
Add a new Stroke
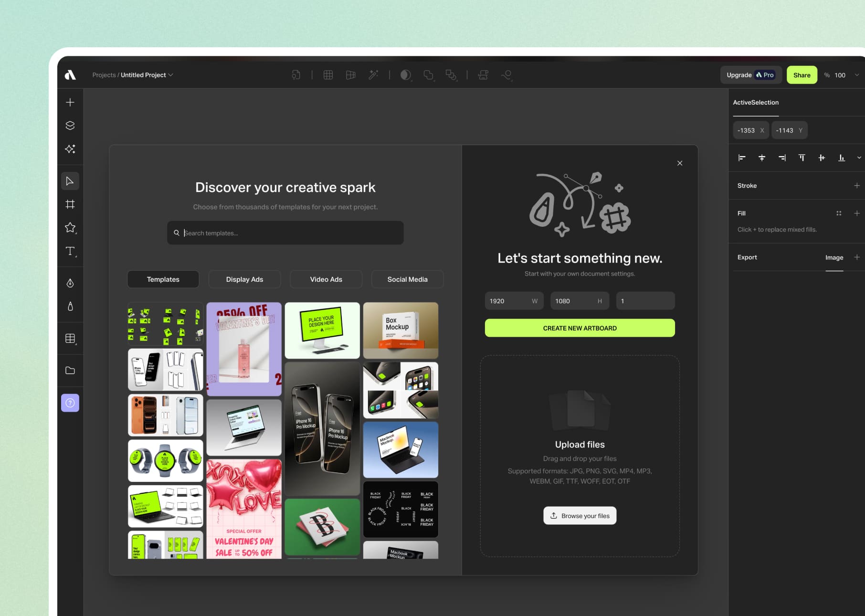click(857, 186)
